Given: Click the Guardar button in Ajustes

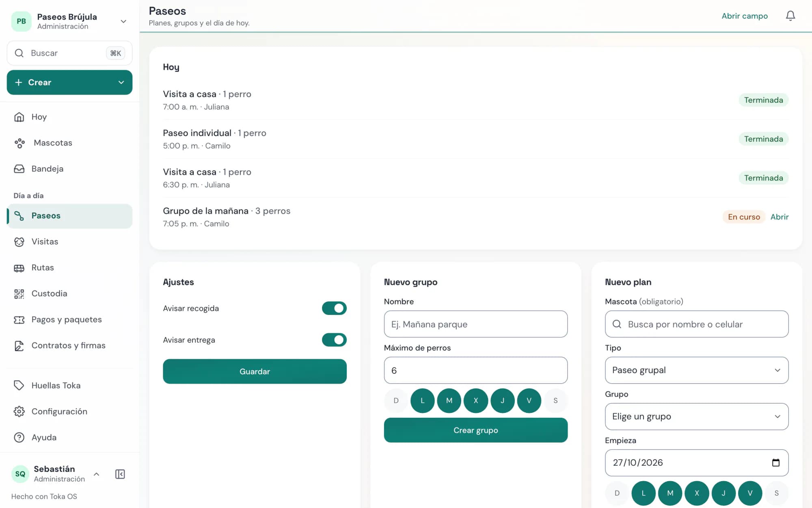Looking at the screenshot, I should tap(255, 371).
